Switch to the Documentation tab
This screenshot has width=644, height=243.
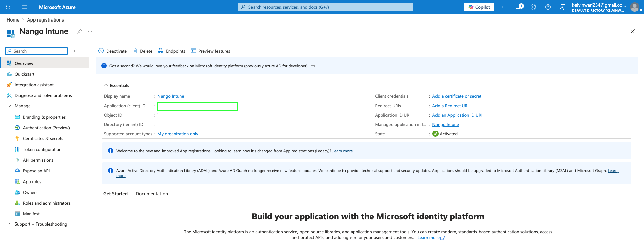click(x=152, y=194)
